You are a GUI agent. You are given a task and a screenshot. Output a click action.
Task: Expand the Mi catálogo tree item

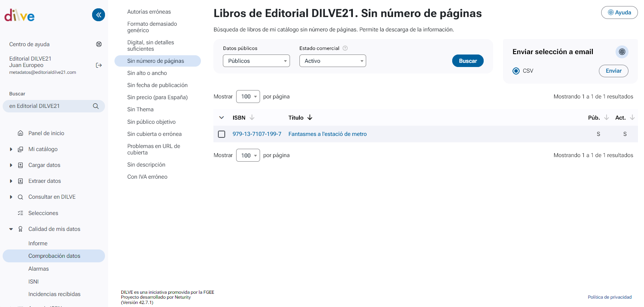pos(11,149)
